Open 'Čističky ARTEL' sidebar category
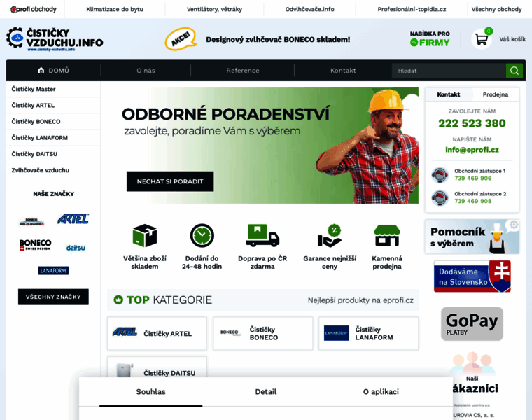This screenshot has height=420, width=532. pos(53,105)
